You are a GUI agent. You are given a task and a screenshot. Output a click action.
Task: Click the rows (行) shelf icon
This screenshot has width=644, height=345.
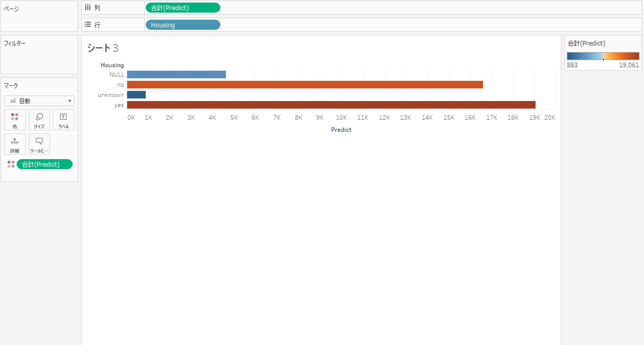(x=87, y=25)
